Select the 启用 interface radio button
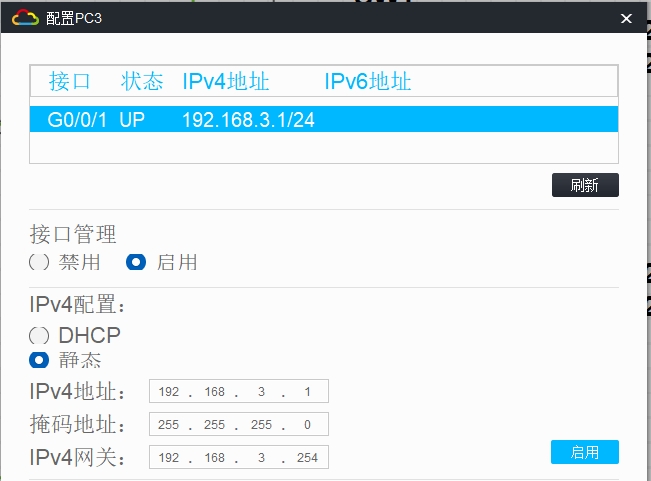Viewport: 651px width, 481px height. tap(136, 262)
